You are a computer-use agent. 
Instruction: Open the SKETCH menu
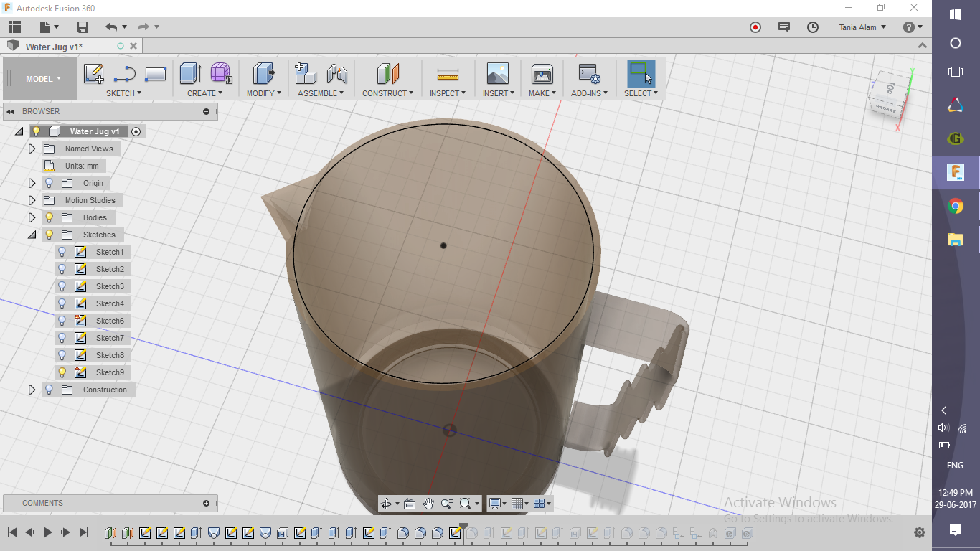click(x=123, y=93)
